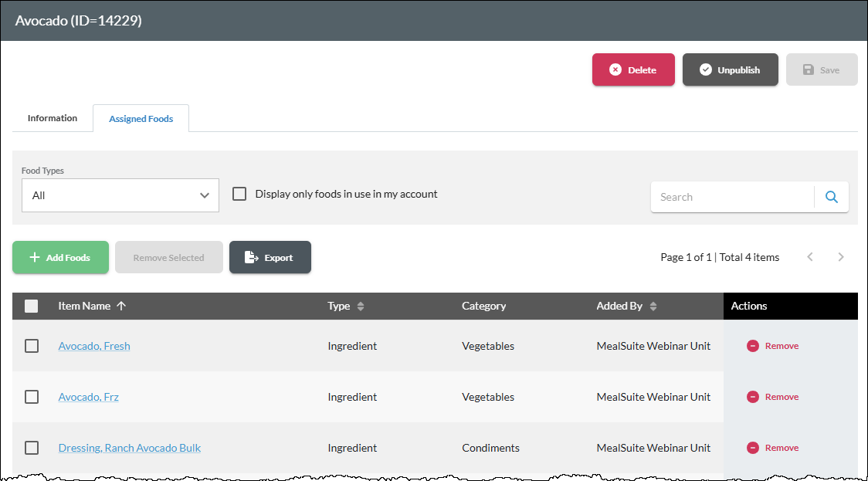Open the Avocado, Frz link

pyautogui.click(x=89, y=397)
